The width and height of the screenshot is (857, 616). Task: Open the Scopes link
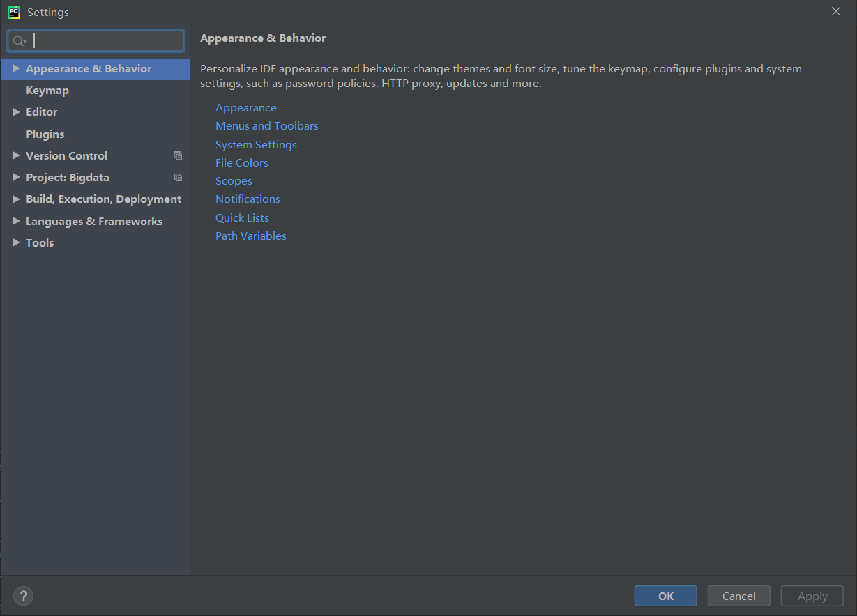pos(234,181)
